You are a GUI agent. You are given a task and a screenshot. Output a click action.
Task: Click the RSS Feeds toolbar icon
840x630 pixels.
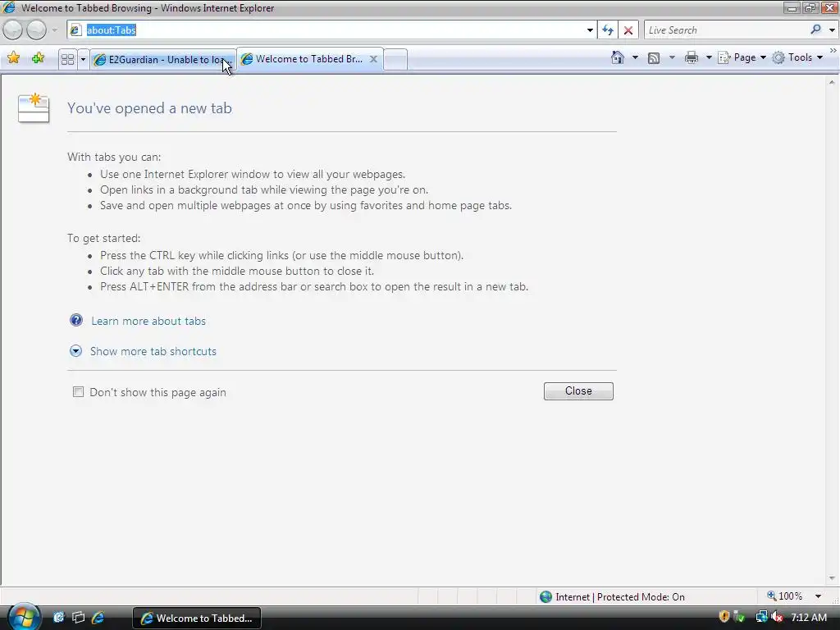pyautogui.click(x=654, y=58)
